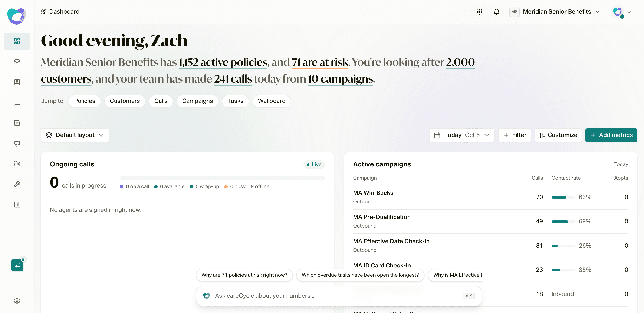
Task: Open the Today Oct 6 date picker
Action: 461,135
